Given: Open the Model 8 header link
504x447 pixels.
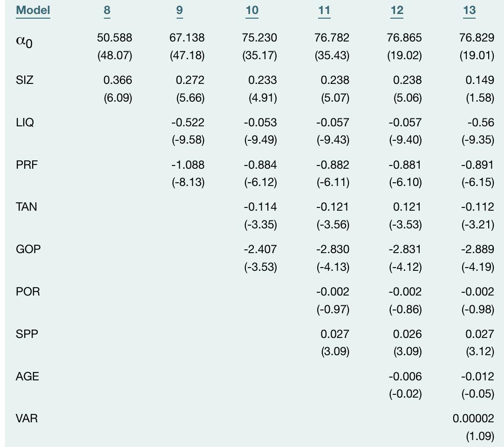Looking at the screenshot, I should (107, 11).
